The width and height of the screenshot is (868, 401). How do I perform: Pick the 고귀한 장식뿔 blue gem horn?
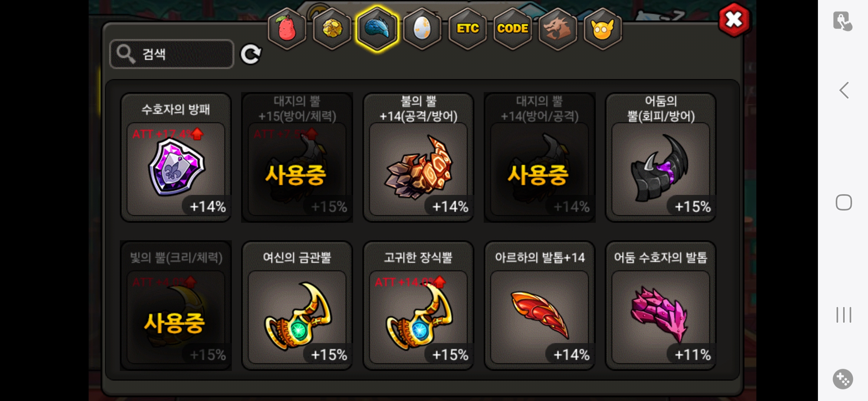coord(418,306)
